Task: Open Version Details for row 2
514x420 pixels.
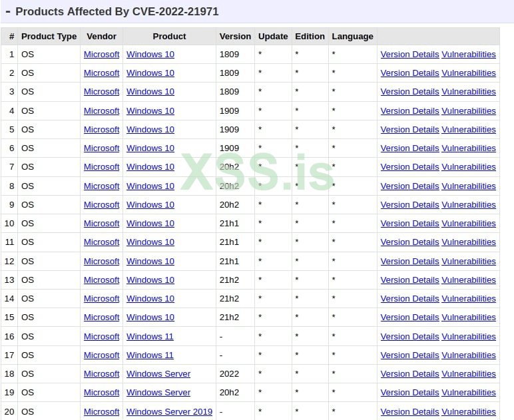Action: click(x=409, y=73)
